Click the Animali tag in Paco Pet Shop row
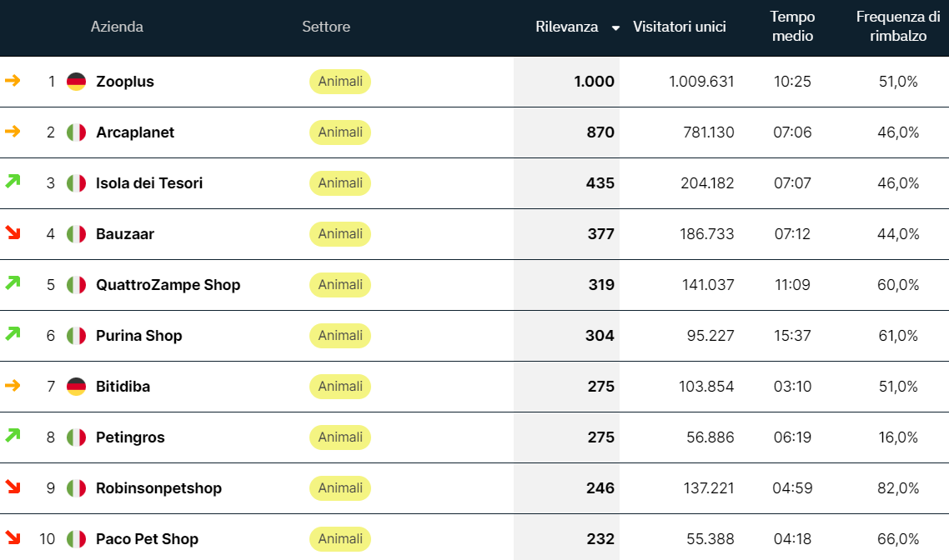This screenshot has height=560, width=949. [x=340, y=539]
